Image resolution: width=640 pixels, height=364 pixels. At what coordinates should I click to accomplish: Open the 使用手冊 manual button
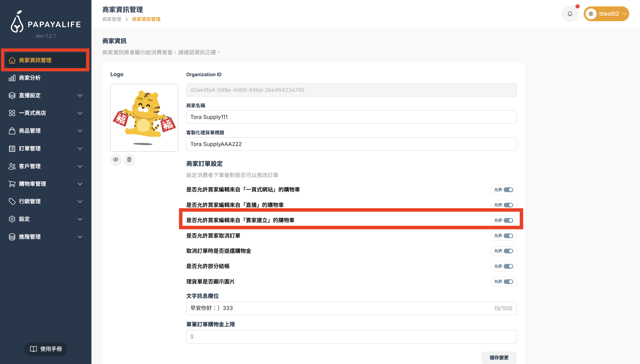46,349
